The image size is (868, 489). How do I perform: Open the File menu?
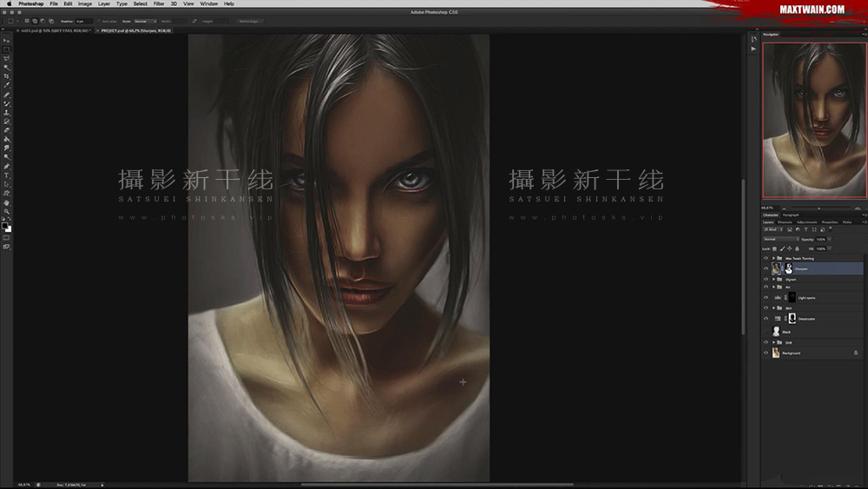(x=54, y=3)
